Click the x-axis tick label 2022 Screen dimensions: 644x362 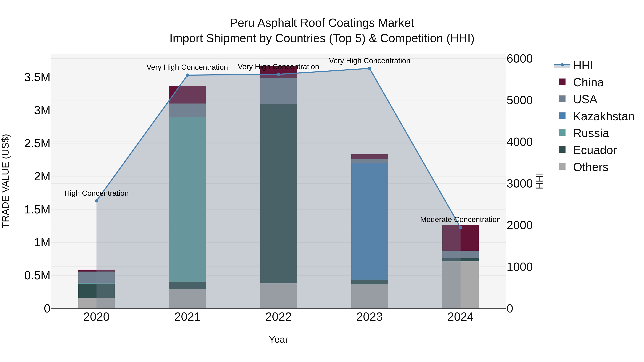279,317
